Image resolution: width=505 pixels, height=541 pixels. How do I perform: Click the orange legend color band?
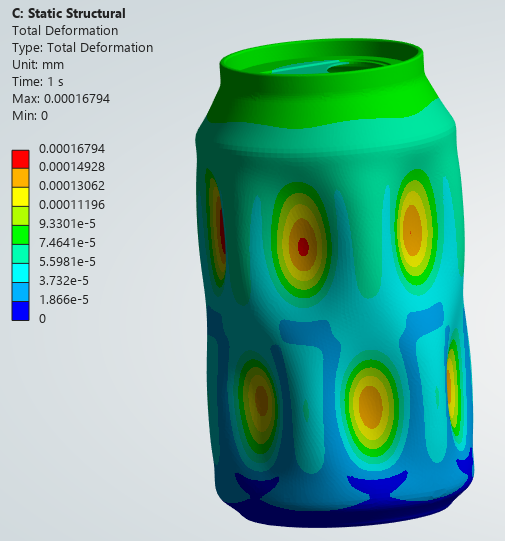click(x=20, y=178)
